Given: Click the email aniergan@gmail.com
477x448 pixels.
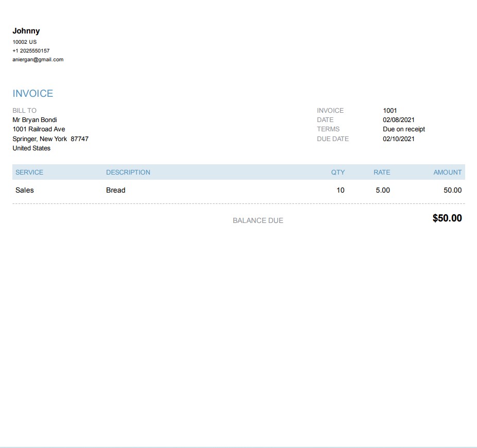Looking at the screenshot, I should click(38, 60).
